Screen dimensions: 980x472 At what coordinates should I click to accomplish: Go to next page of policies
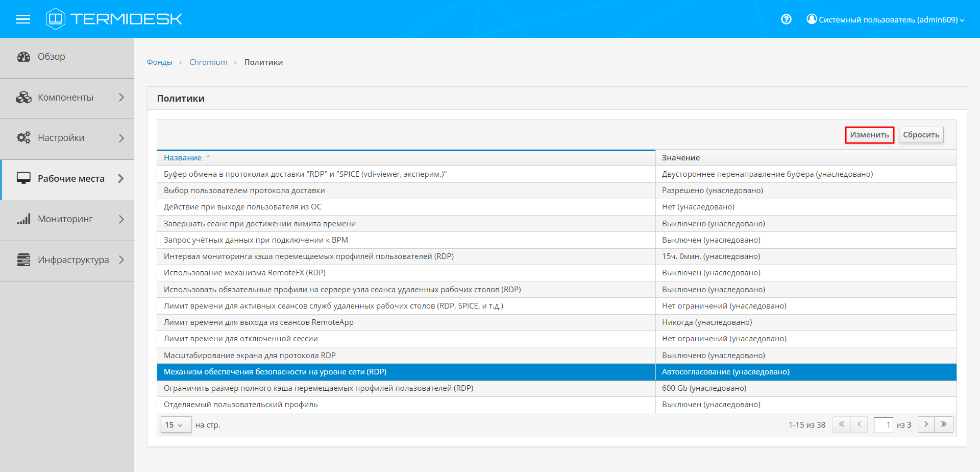point(926,424)
